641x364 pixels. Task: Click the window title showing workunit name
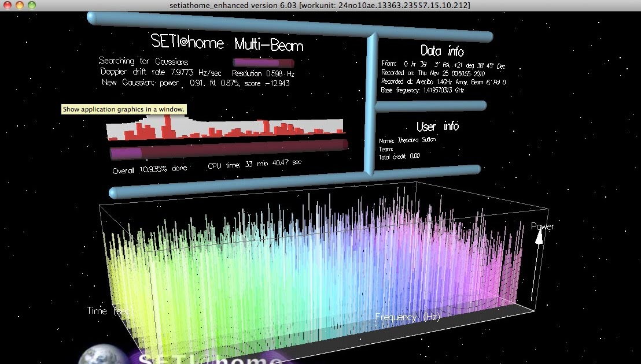[320, 5]
